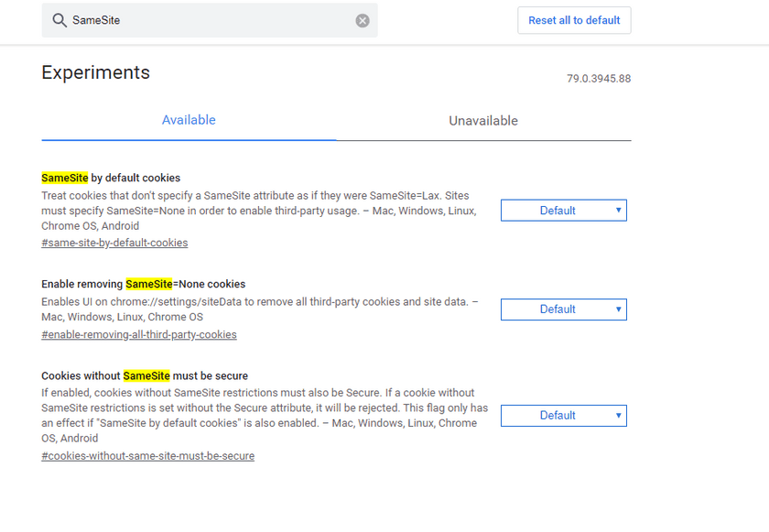Click the 'Cookies without SameSite must be secure' title
This screenshot has height=532, width=769.
click(145, 375)
